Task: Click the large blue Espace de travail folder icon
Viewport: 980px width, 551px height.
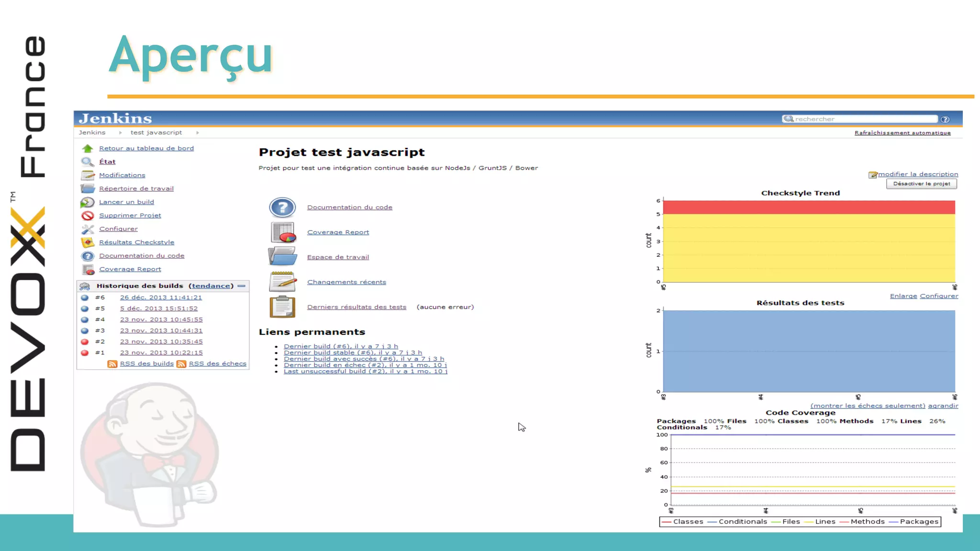Action: pos(282,257)
